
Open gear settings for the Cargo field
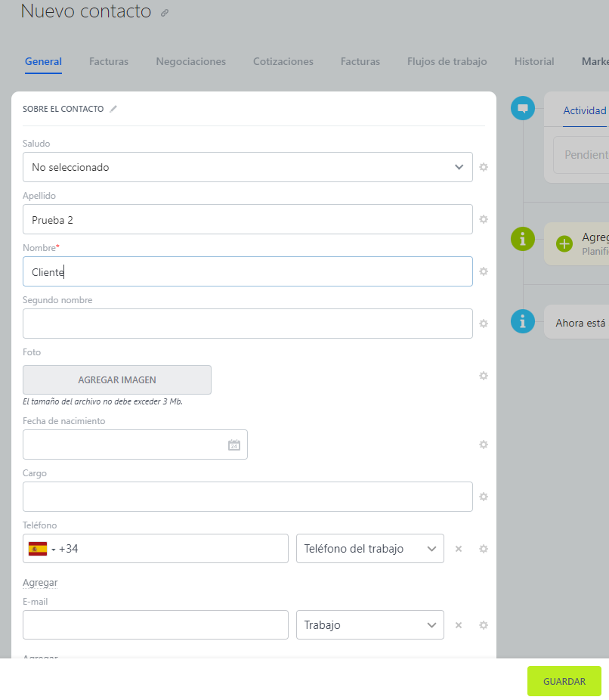tap(484, 497)
